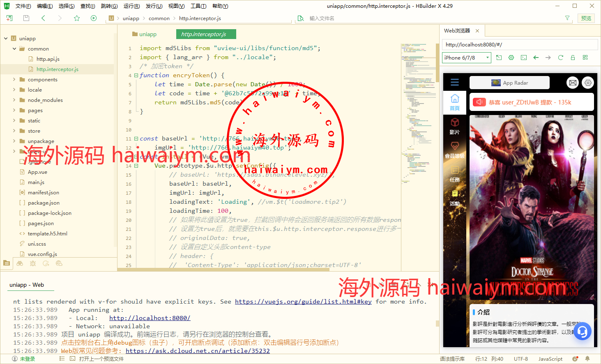The height and width of the screenshot is (364, 601).
Task: Open the 编辑(E) menu
Action: point(44,6)
